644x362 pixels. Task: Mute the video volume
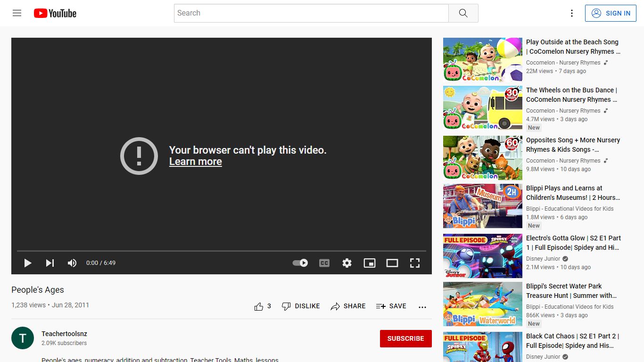(x=72, y=263)
